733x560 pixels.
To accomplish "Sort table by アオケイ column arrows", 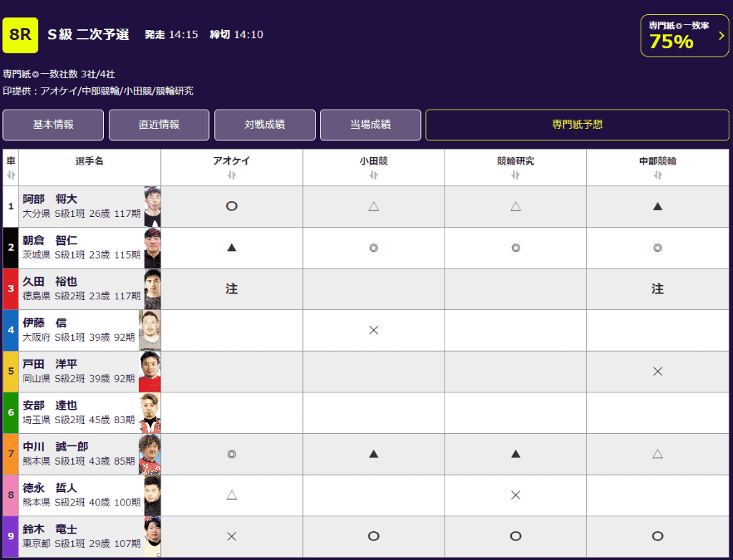I will pyautogui.click(x=231, y=175).
